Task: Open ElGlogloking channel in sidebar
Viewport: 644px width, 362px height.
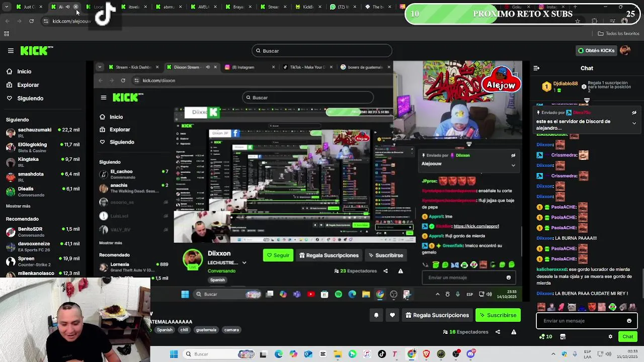Action: (43, 147)
